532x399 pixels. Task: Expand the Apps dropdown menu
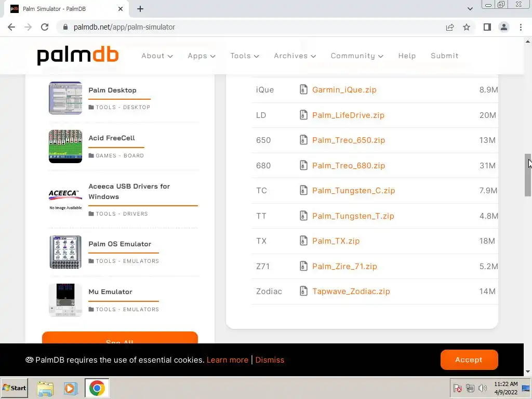pos(202,56)
